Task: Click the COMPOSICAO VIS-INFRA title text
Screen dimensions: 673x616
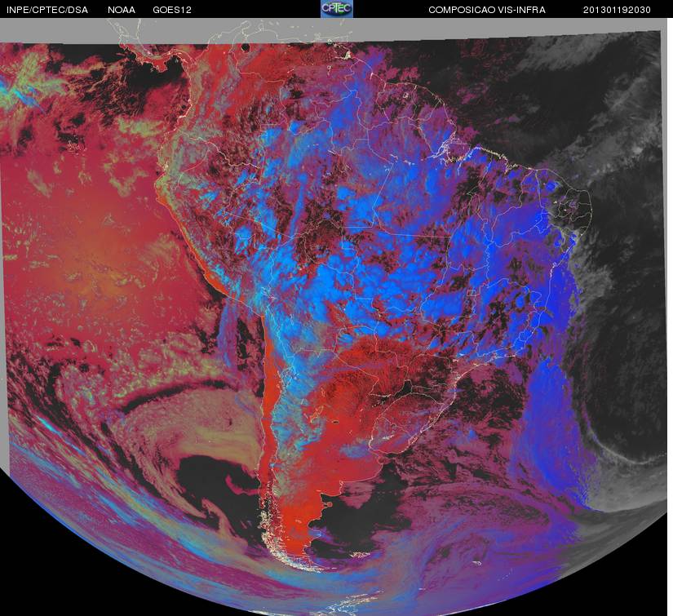Action: tap(487, 10)
